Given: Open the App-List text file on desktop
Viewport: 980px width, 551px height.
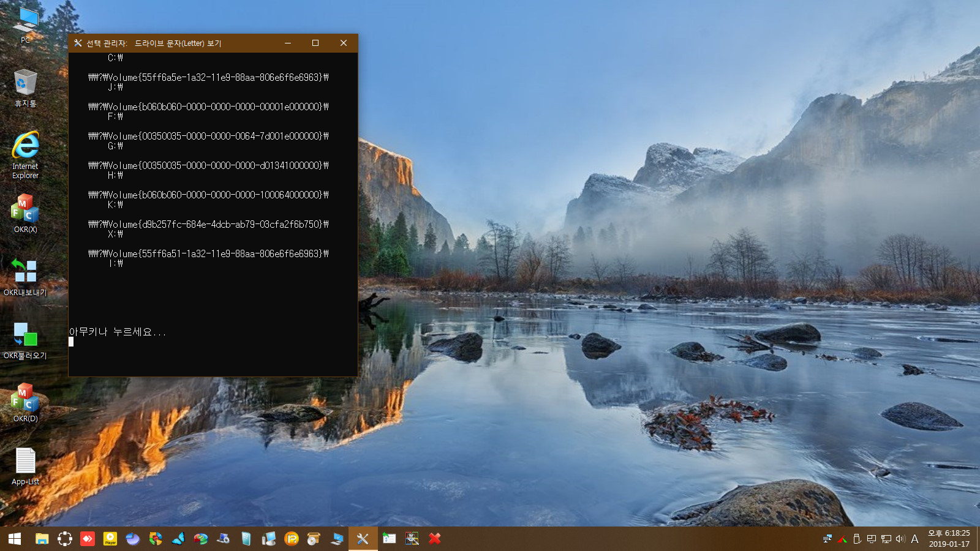Looking at the screenshot, I should 25,467.
